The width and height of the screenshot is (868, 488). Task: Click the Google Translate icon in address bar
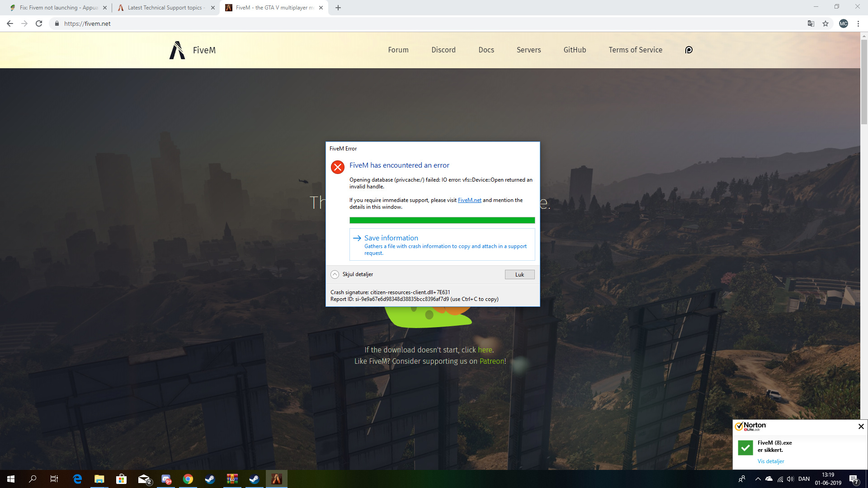[811, 23]
